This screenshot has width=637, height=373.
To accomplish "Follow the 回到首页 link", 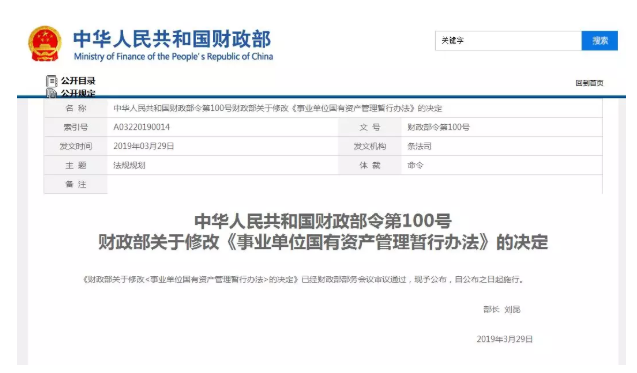I will click(x=589, y=83).
